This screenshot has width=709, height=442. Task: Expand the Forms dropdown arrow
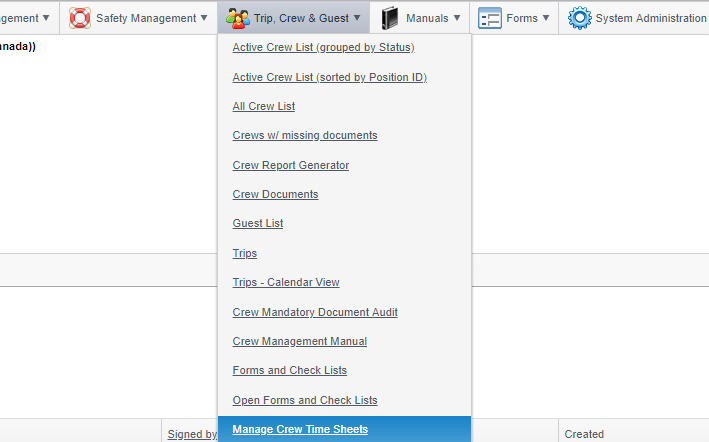pyautogui.click(x=546, y=18)
